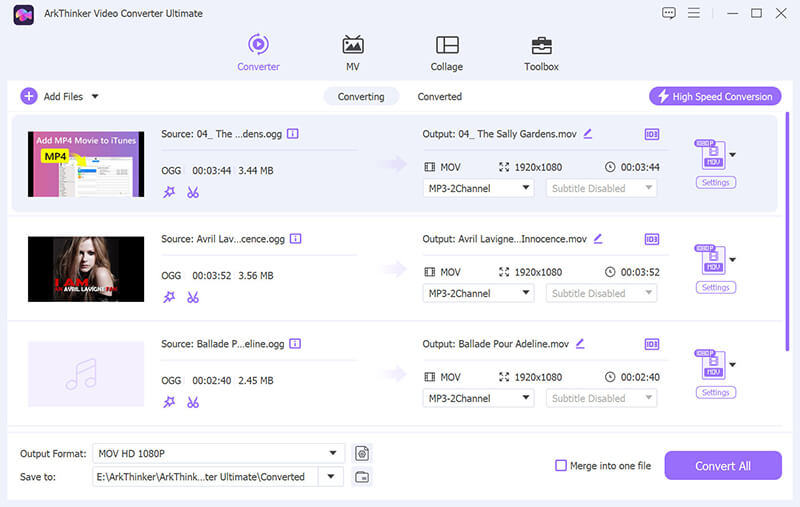Screen dimensions: 800x507
Task: Open Settings for Avril Lavigne output
Action: point(715,287)
